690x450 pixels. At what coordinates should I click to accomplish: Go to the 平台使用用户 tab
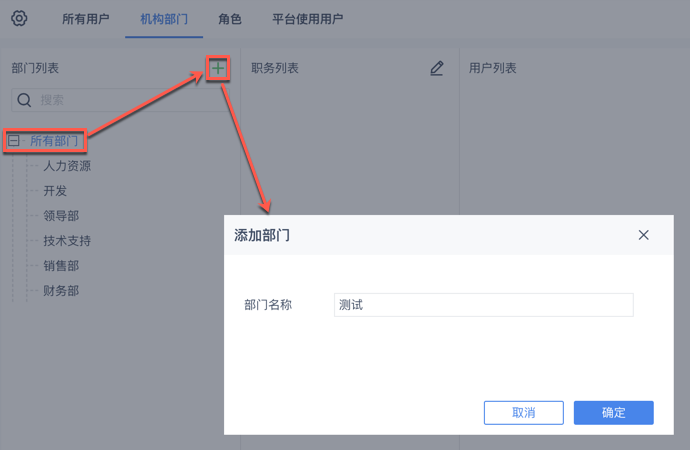coord(307,19)
